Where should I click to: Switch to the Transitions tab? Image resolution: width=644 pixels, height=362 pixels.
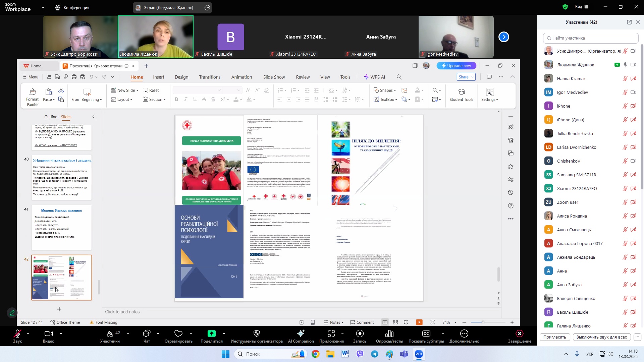coord(210,77)
